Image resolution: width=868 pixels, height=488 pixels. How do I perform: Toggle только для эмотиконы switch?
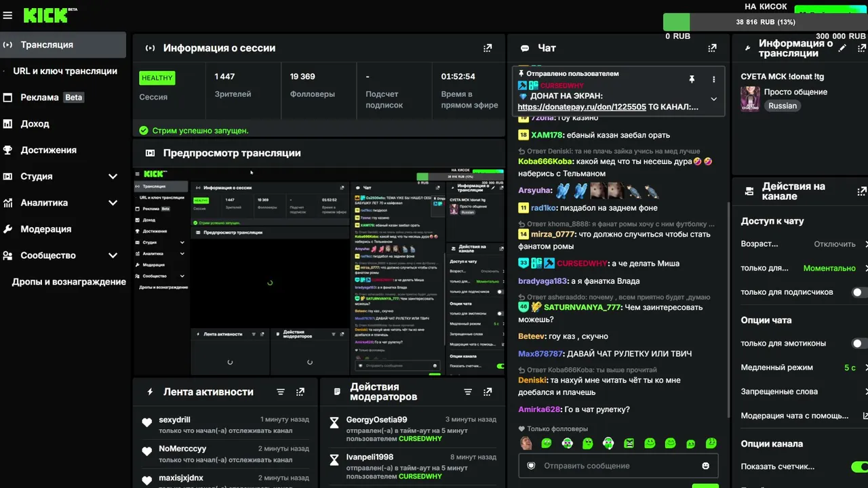coord(860,344)
